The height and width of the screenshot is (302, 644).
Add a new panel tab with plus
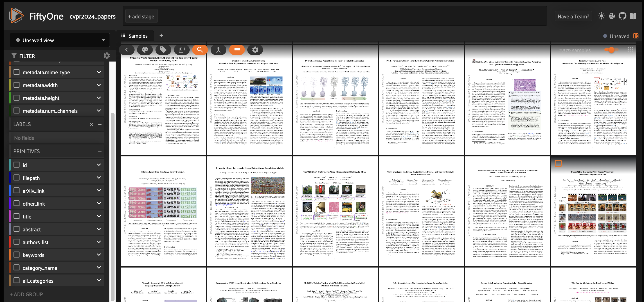click(161, 36)
